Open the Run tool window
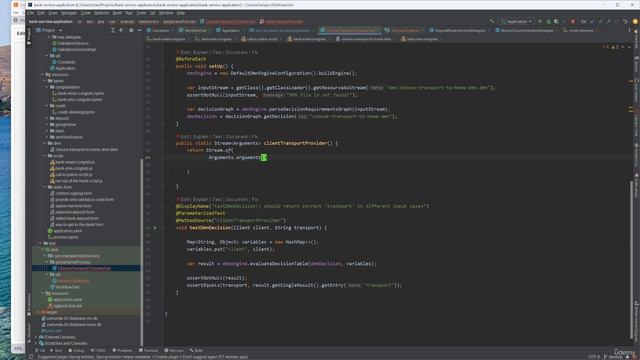The image size is (640, 360). [x=56, y=350]
